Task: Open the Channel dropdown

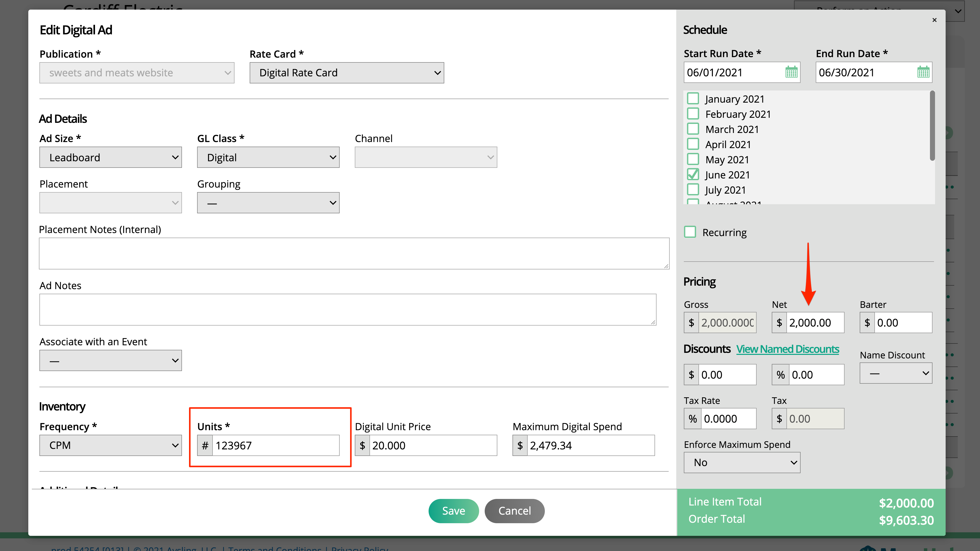Action: 426,157
